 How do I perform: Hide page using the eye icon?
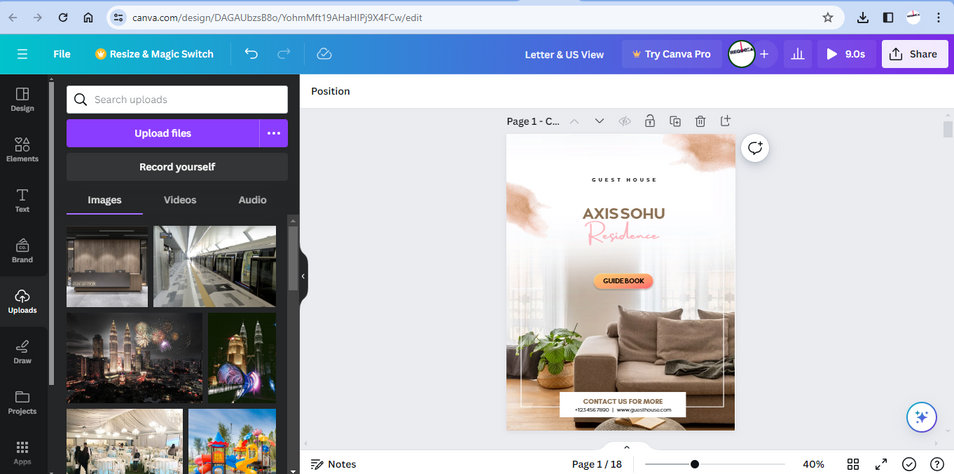(624, 121)
